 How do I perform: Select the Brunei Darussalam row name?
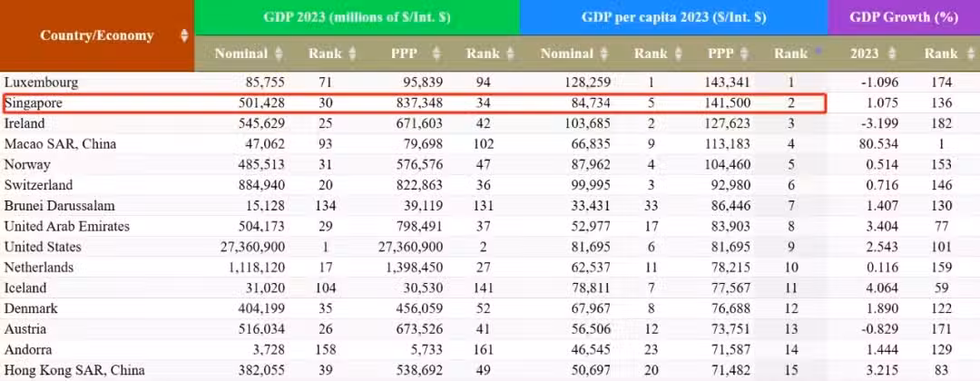point(59,206)
